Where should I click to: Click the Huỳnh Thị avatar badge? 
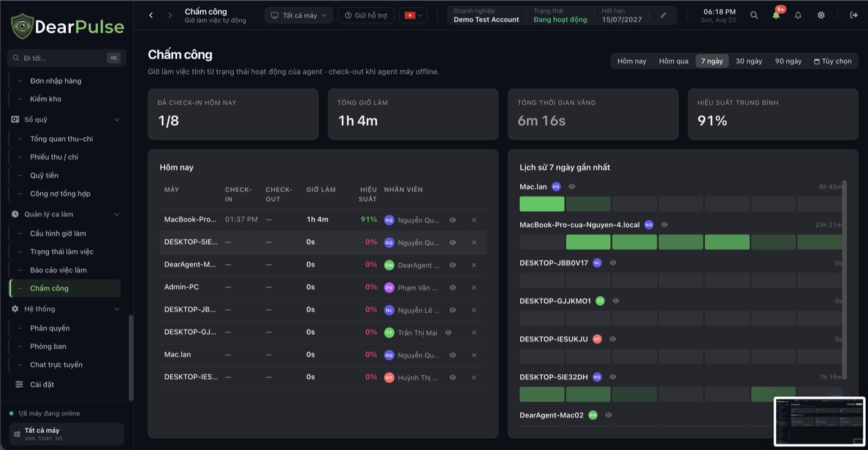[389, 378]
